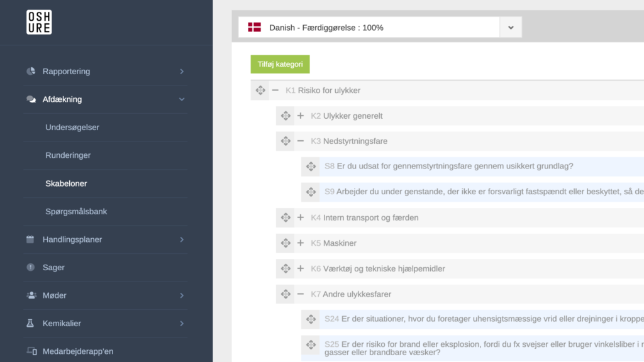Click the move handle beside question S8

311,167
